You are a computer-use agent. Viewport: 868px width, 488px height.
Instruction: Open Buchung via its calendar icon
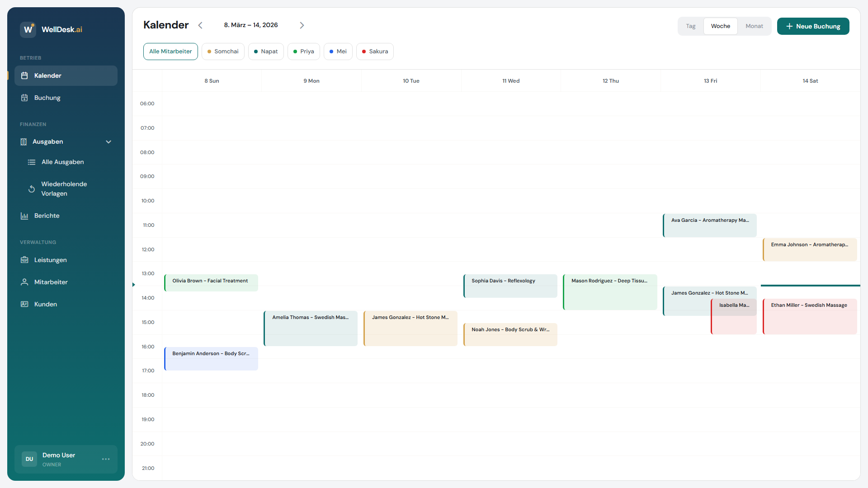coord(24,98)
